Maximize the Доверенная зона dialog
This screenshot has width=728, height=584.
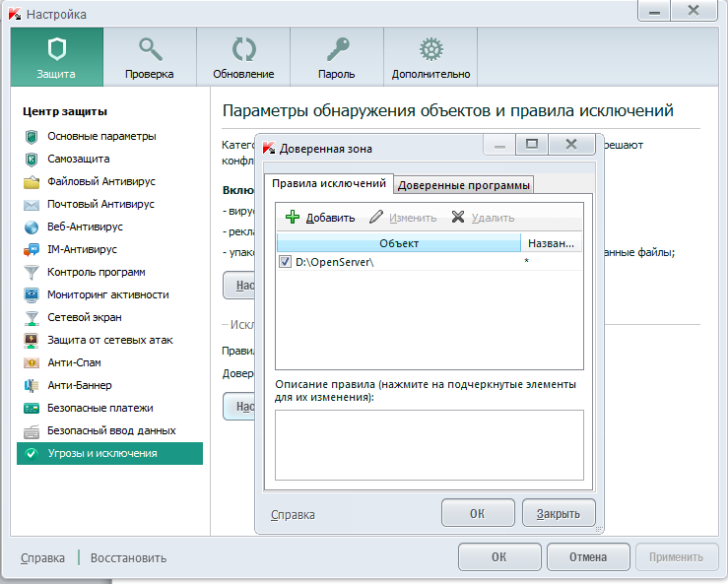(x=532, y=145)
